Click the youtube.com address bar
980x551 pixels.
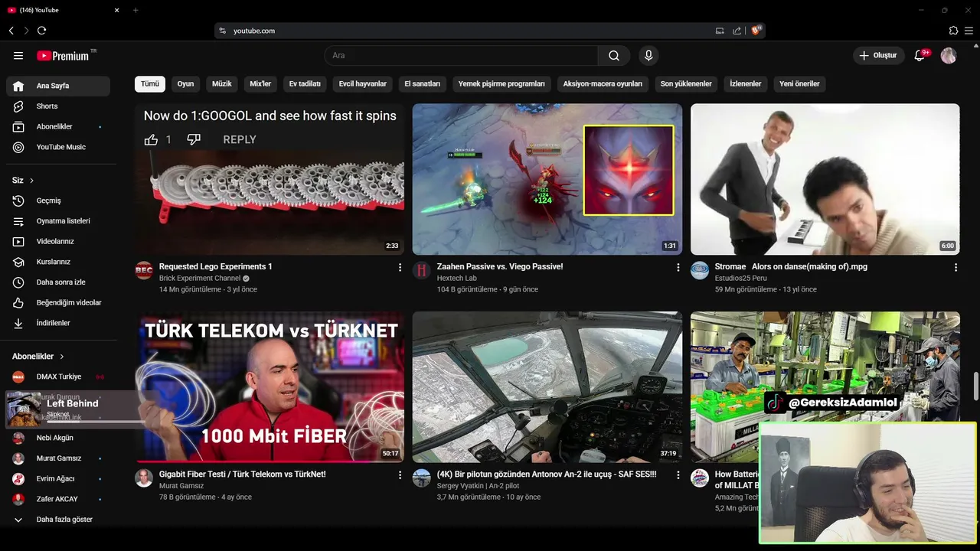[490, 31]
